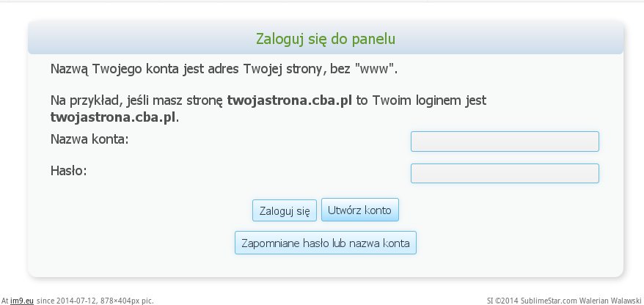Click the 'SI ©2014' copyright text
This screenshot has width=644, height=305.
point(500,300)
